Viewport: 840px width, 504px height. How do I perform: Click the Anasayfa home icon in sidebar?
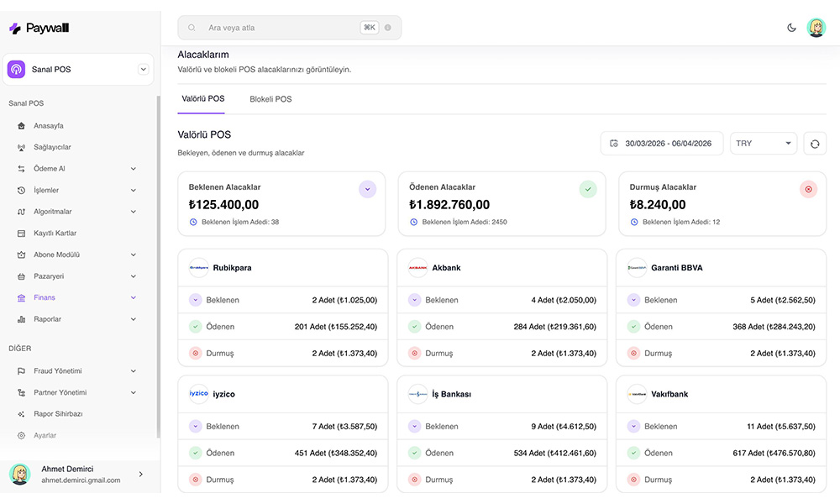[x=21, y=126]
